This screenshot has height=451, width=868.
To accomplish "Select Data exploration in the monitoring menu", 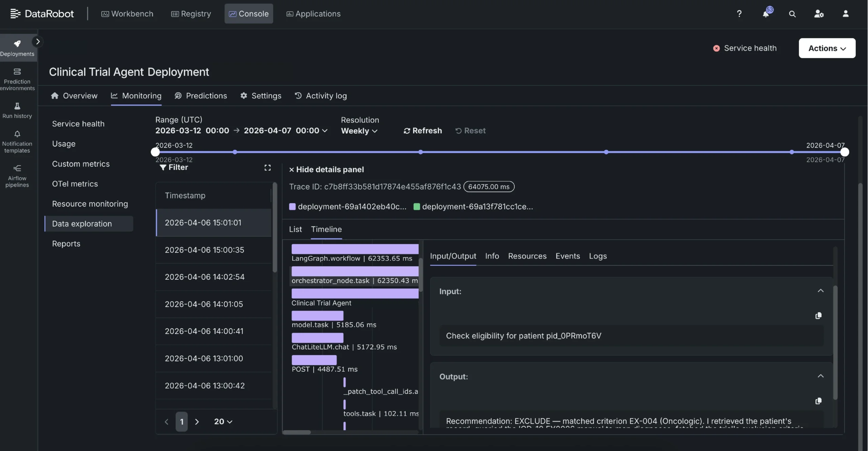I will tap(89, 224).
